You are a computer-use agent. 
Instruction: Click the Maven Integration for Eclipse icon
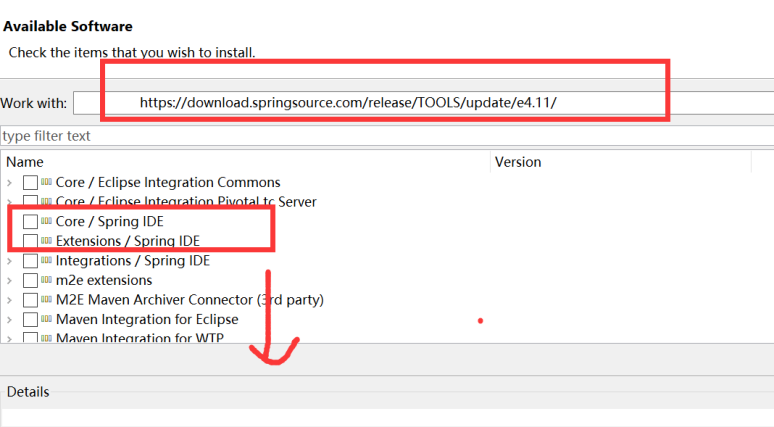47,319
